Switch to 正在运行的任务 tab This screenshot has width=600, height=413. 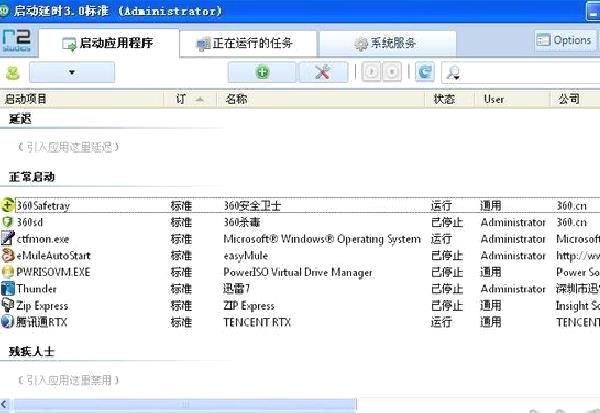click(248, 43)
